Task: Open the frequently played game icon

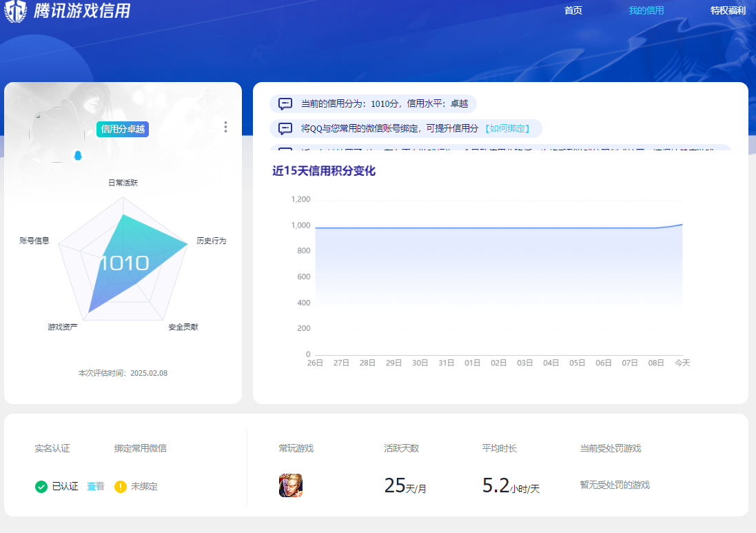Action: pos(291,485)
